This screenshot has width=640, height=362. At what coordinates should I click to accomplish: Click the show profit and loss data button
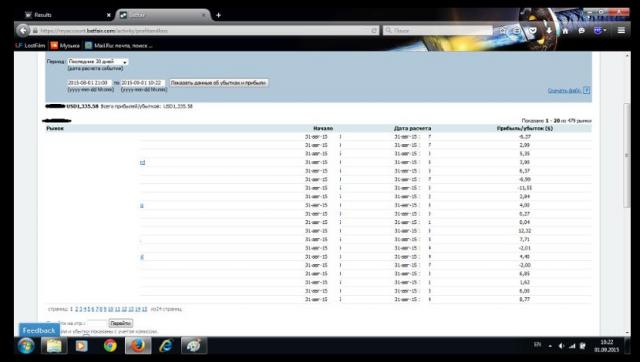click(219, 83)
